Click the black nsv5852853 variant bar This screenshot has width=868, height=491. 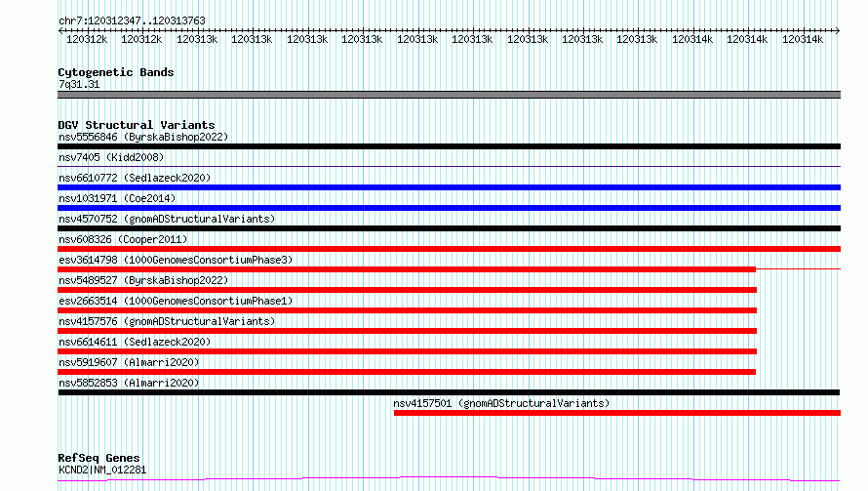point(449,392)
